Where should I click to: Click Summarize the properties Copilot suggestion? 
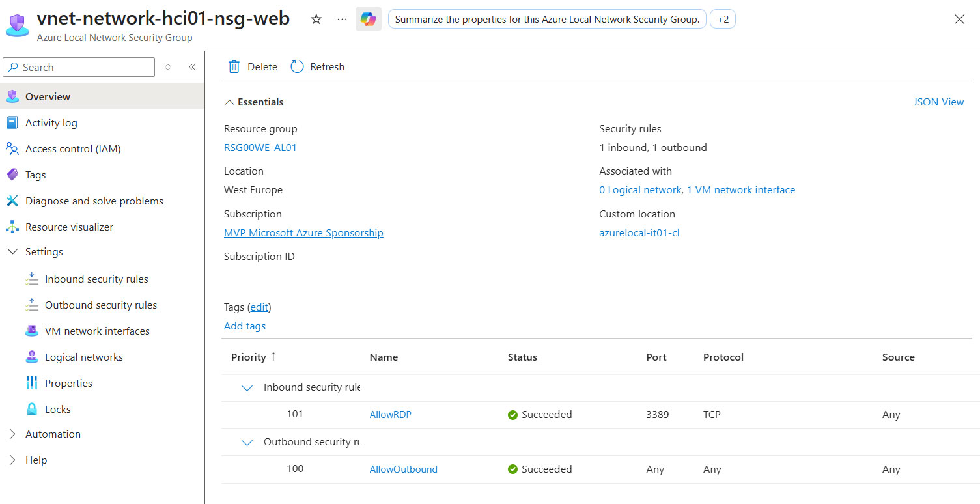[547, 20]
